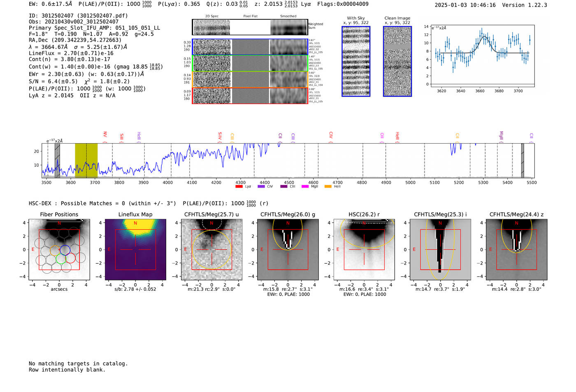The image size is (576, 392).
Task: Click the NV line marker above spectrum
Action: coord(105,137)
